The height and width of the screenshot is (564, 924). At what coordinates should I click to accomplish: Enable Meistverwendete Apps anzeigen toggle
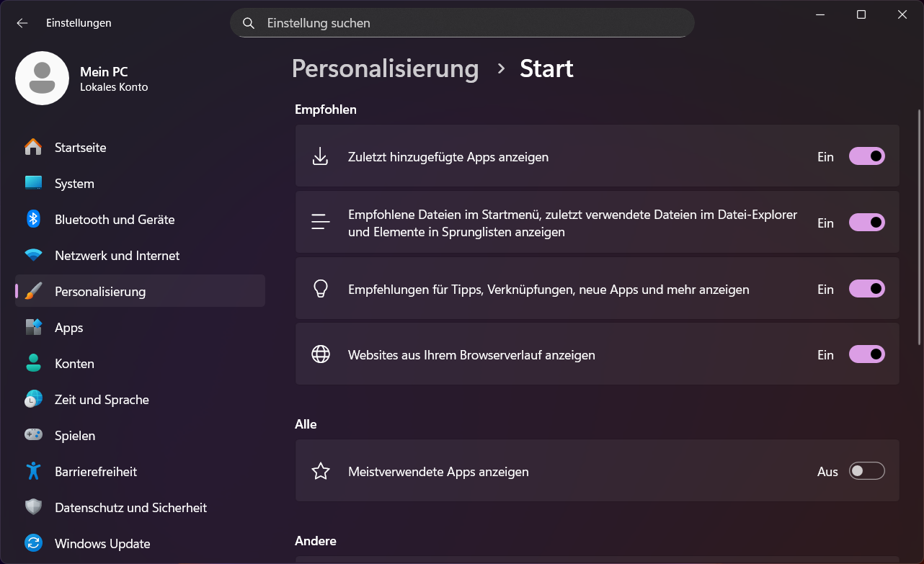(x=866, y=472)
